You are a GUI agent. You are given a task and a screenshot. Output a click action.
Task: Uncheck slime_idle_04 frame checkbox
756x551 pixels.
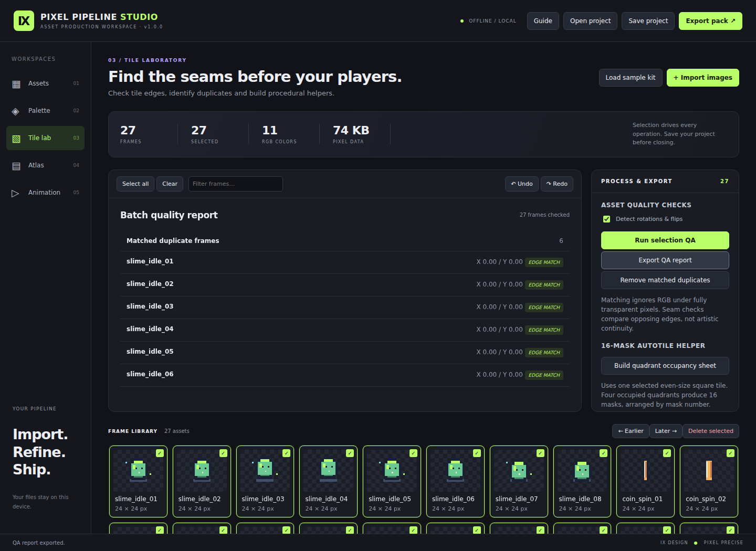pos(350,453)
